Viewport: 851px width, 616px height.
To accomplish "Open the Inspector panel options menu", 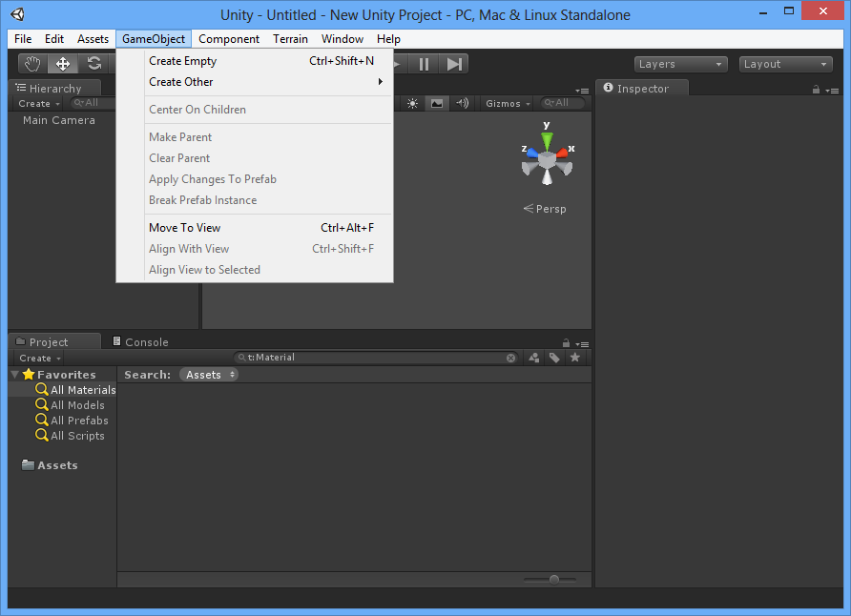I will pos(832,91).
